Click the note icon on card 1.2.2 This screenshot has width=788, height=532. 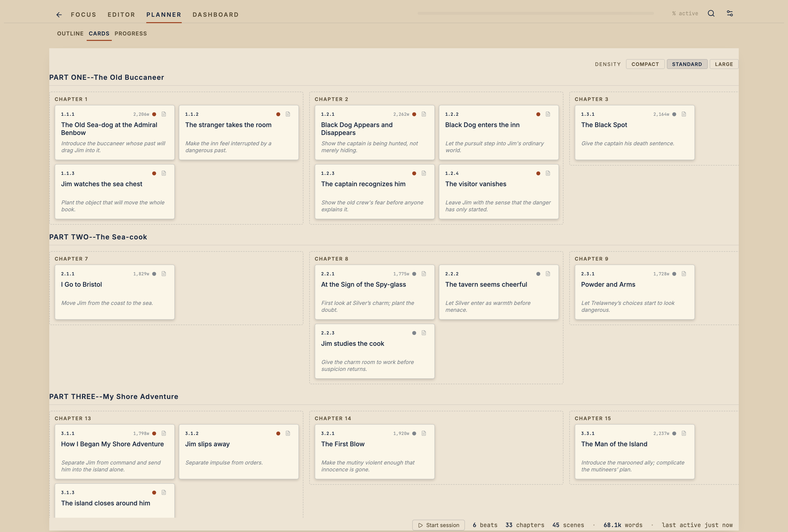(x=548, y=114)
